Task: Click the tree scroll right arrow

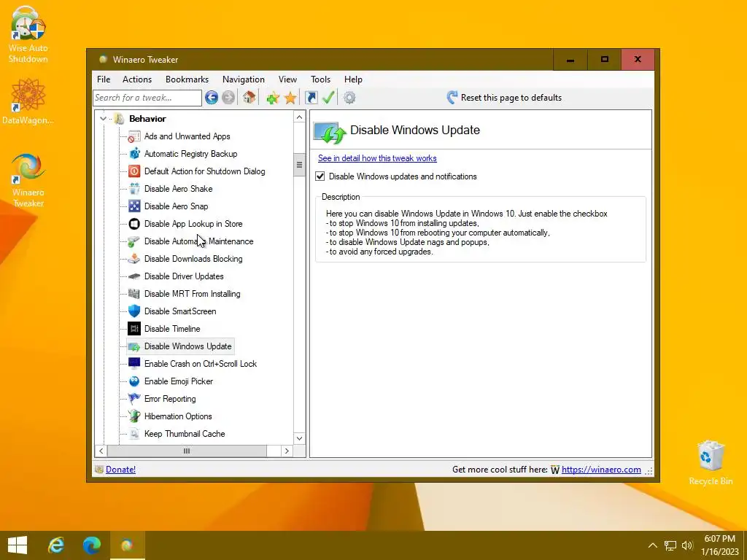Action: [287, 451]
